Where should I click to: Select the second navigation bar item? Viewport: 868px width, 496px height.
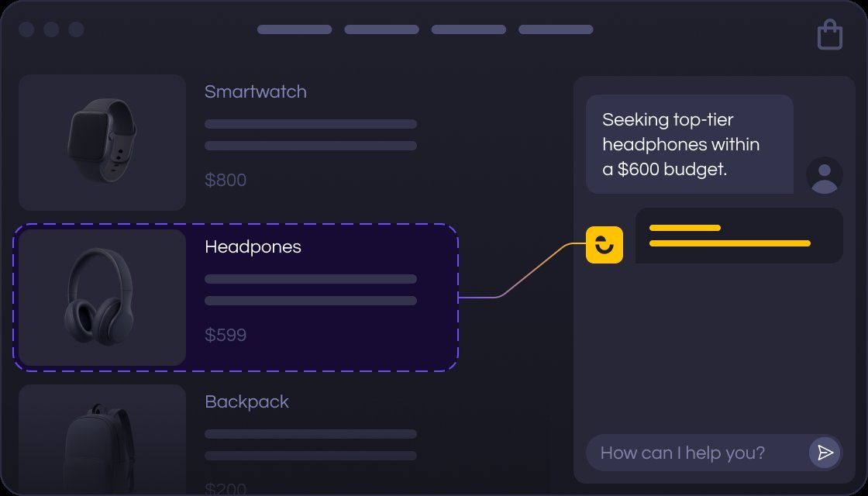(x=381, y=30)
